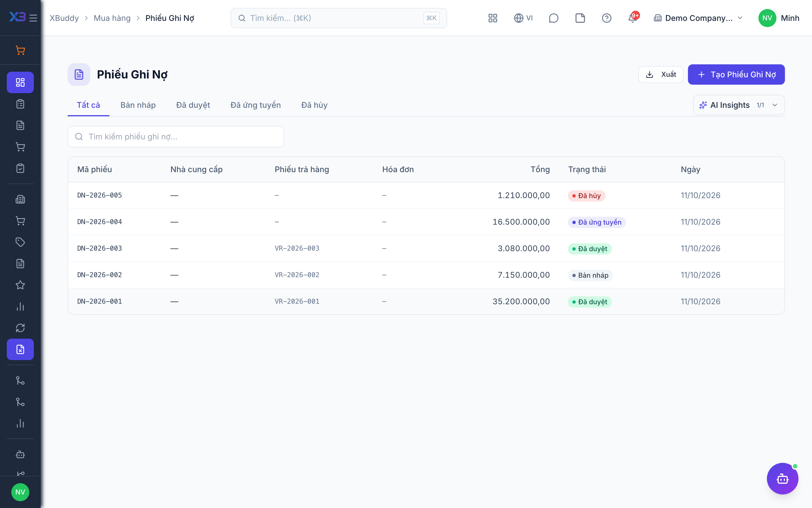The image size is (812, 508).
Task: Click return voucher VR-2026-003
Action: coord(297,248)
